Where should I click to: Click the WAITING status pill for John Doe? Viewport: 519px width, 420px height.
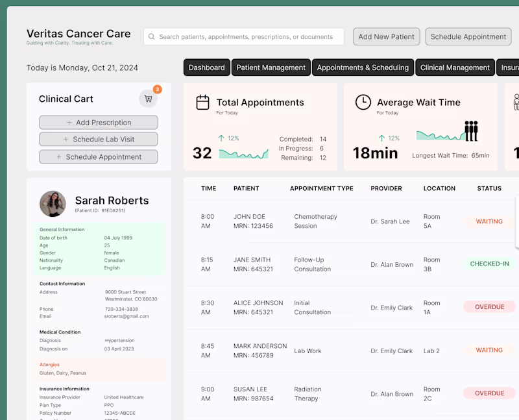click(489, 221)
